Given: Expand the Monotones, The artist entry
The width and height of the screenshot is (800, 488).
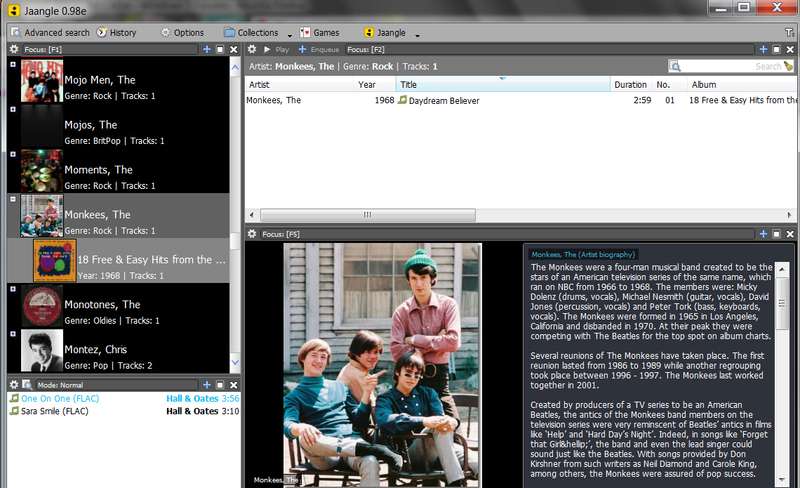Looking at the screenshot, I should click(x=13, y=289).
